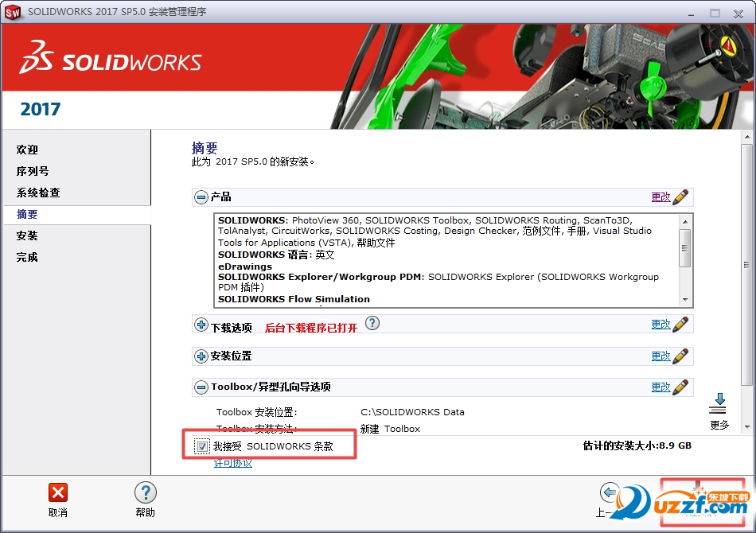
Task: Click SOLIDWORKS Flow Simulation in product list
Action: point(294,299)
